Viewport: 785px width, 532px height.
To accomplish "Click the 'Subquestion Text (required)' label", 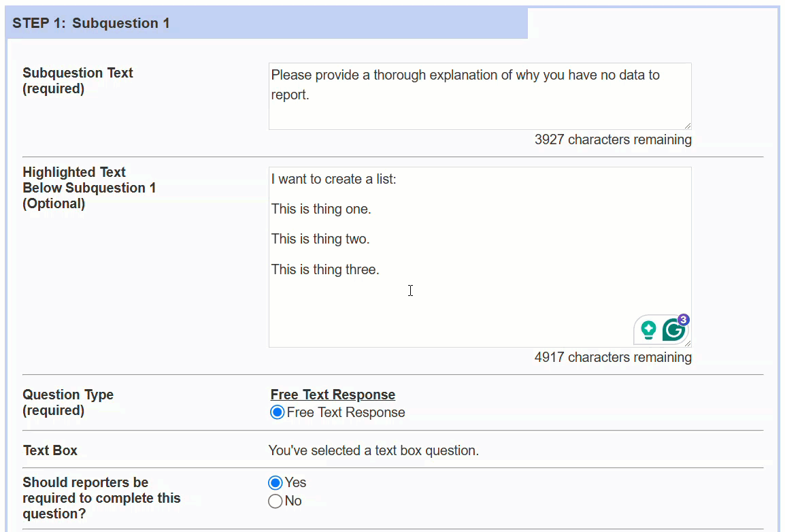I will point(78,80).
